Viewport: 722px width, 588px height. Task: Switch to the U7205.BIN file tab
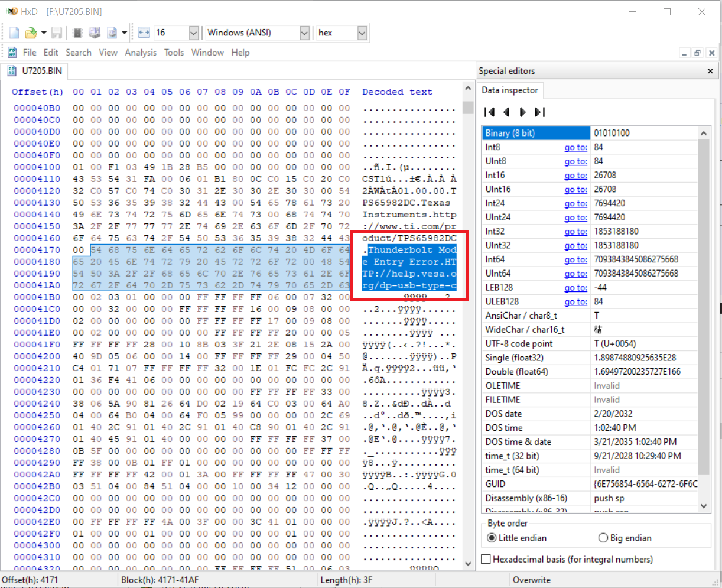[41, 71]
